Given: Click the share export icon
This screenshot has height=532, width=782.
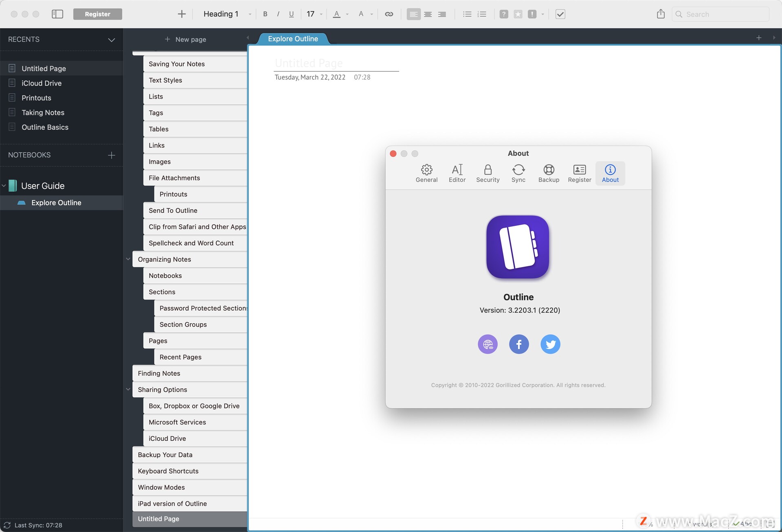Looking at the screenshot, I should click(661, 14).
